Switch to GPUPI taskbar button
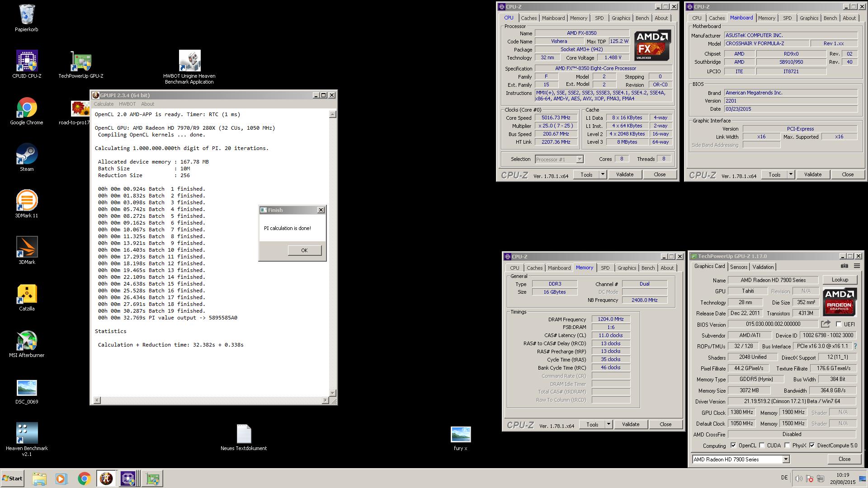Image resolution: width=868 pixels, height=488 pixels. (x=106, y=479)
